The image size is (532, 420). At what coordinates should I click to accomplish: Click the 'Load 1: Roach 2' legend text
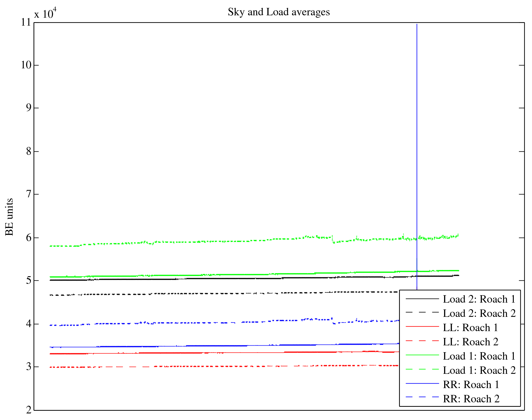(x=479, y=370)
